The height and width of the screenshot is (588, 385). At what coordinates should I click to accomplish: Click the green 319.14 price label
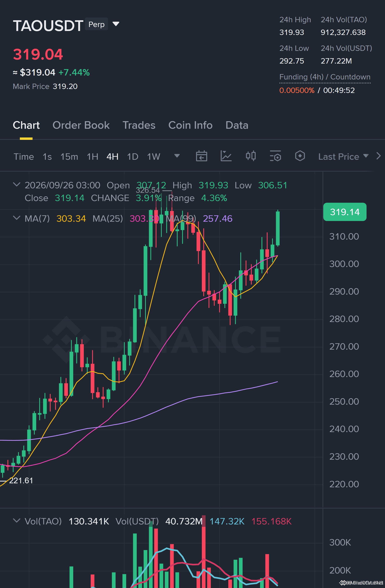345,212
